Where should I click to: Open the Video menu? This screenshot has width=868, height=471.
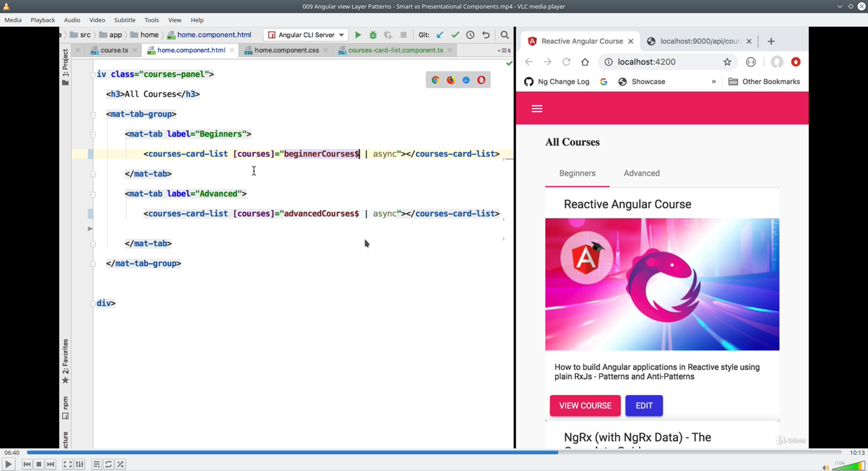(97, 20)
